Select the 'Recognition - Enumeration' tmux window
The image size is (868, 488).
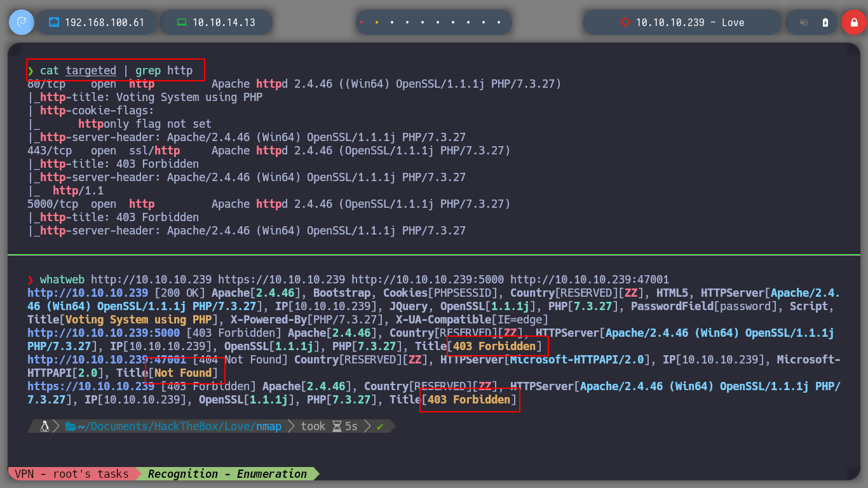click(227, 474)
